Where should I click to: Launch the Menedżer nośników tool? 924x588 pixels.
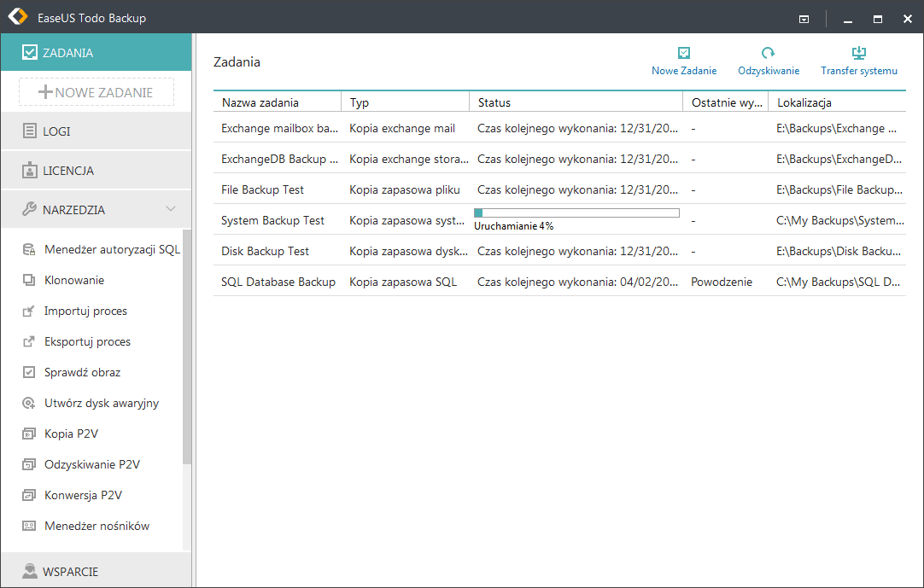(x=96, y=526)
